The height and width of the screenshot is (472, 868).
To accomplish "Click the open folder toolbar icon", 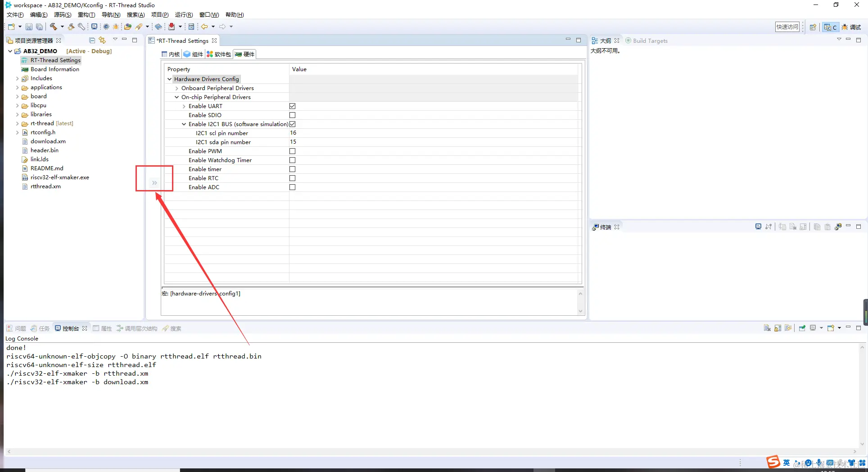I will tap(128, 27).
